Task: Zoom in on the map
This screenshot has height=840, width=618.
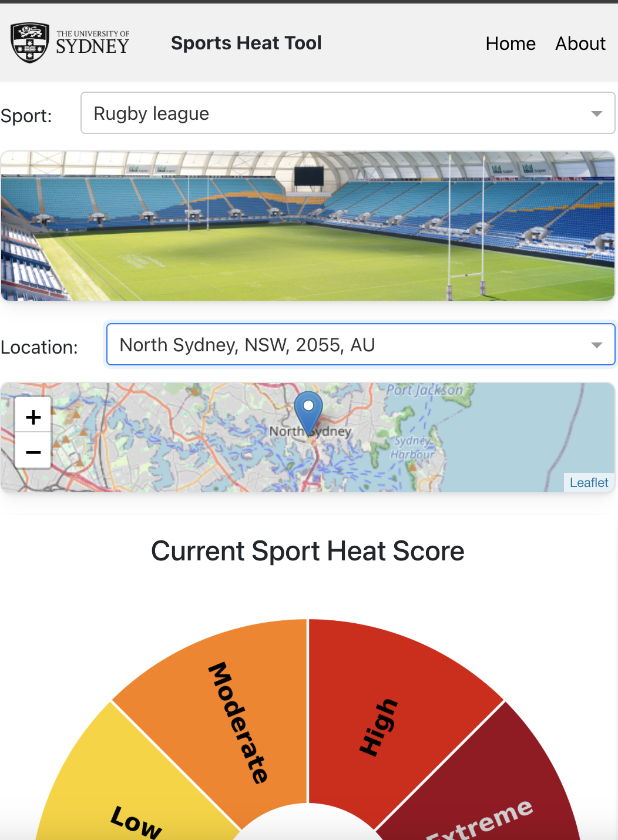Action: pos(33,417)
